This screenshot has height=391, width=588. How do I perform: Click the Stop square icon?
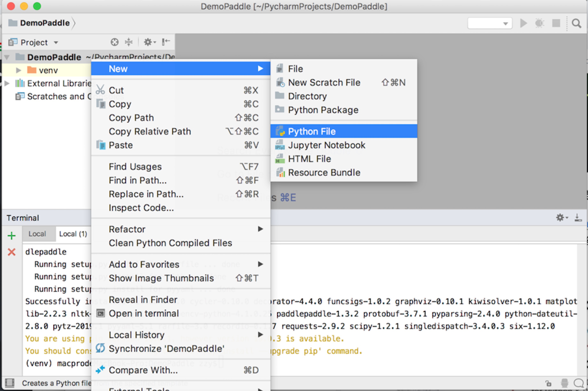556,23
